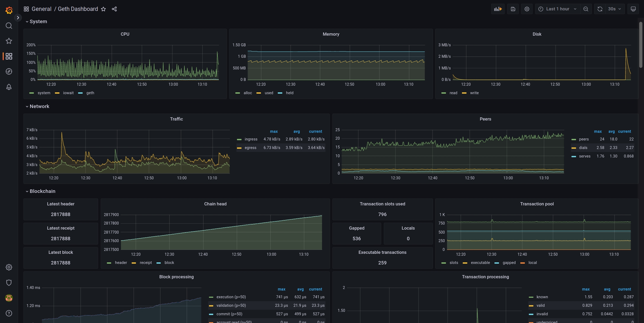Click the Grafana logo home icon

point(9,10)
